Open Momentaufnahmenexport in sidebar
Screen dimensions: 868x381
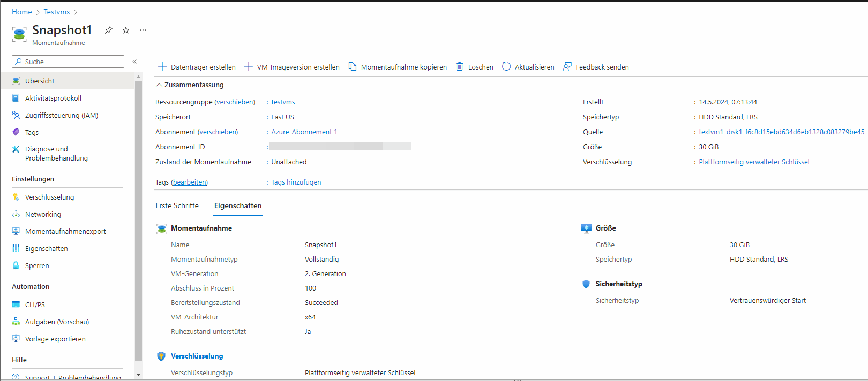click(x=65, y=231)
